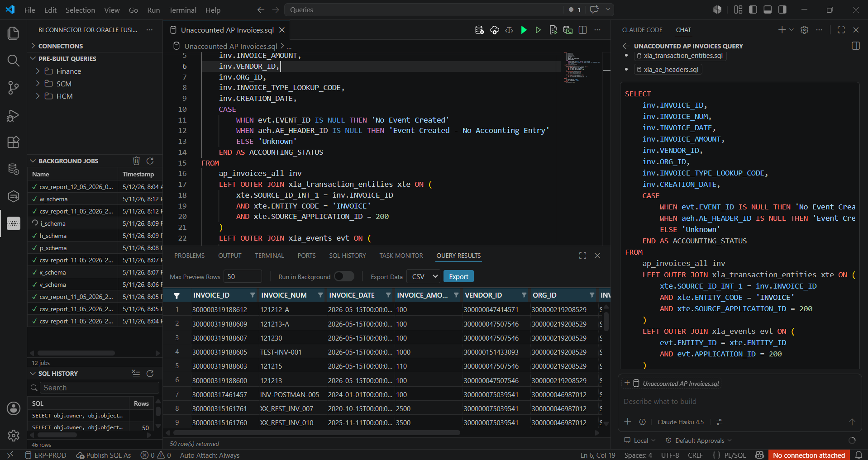Open the Extensions view
Screen dimensions: 868x460
click(x=13, y=142)
